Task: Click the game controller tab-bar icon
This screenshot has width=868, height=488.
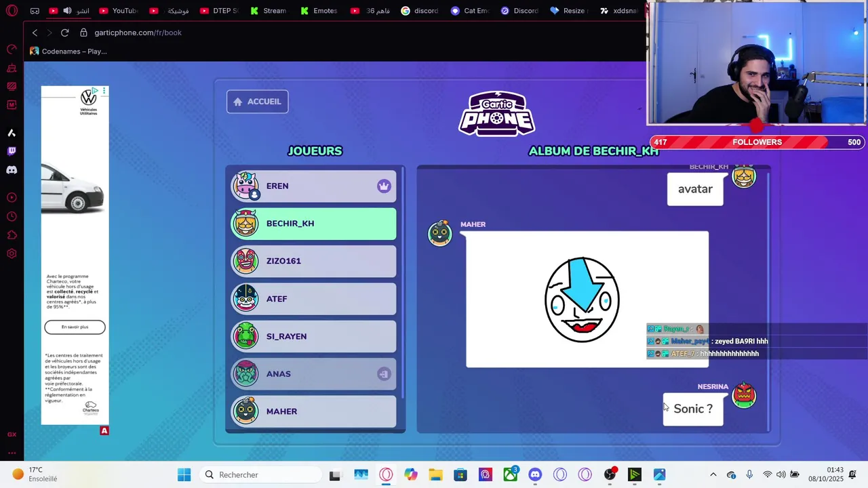Action: pyautogui.click(x=35, y=11)
